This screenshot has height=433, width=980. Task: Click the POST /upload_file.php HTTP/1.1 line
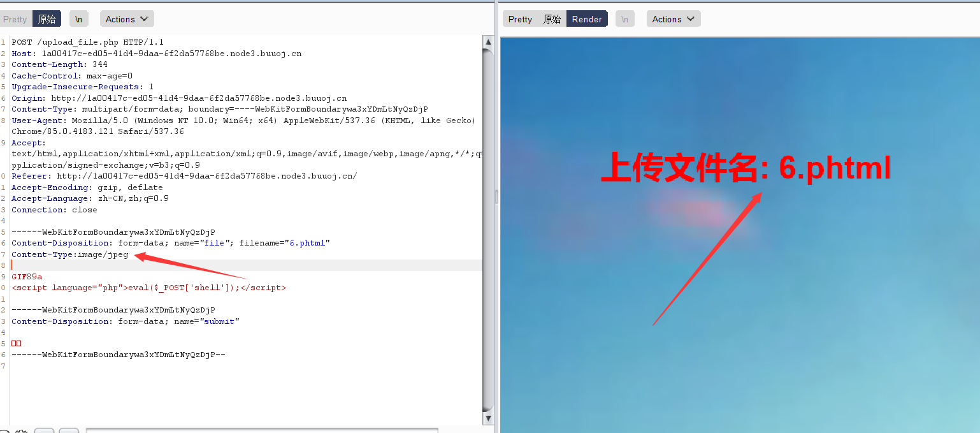click(x=87, y=42)
